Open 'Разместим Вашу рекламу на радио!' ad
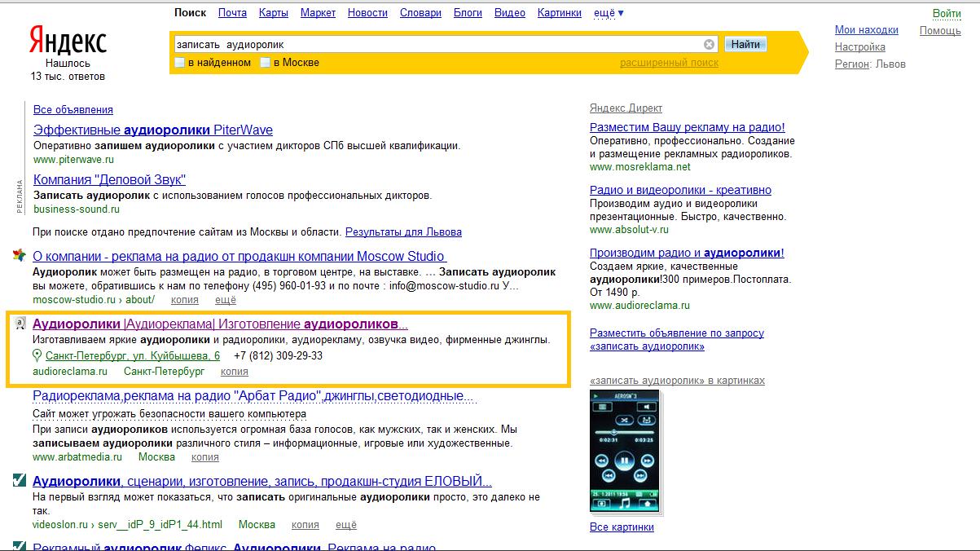Viewport: 980px width, 551px height. click(x=688, y=127)
